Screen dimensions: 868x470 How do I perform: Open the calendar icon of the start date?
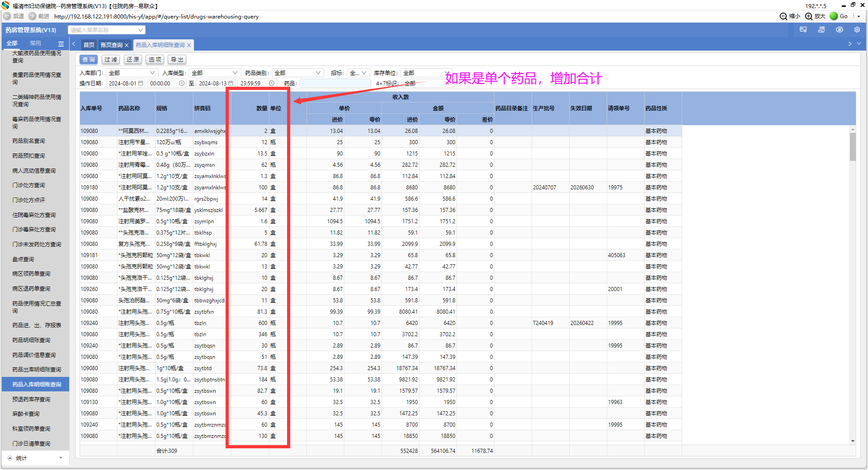point(141,84)
